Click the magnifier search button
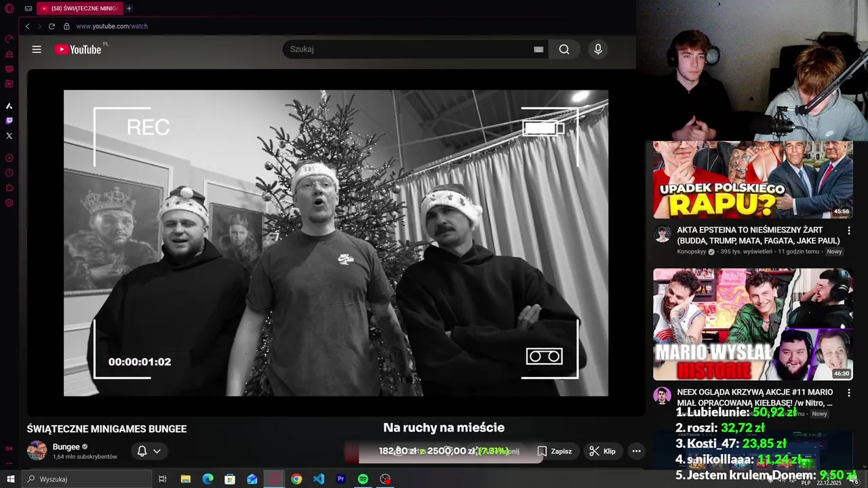868x488 pixels. [564, 49]
